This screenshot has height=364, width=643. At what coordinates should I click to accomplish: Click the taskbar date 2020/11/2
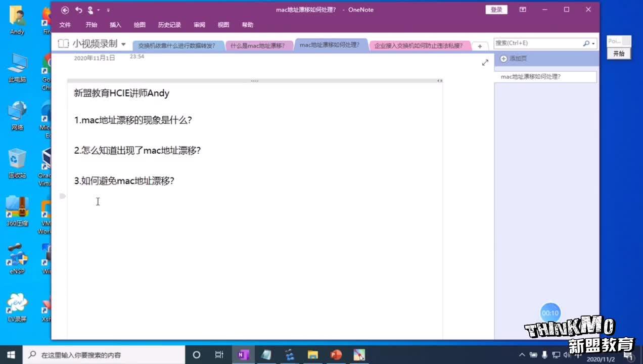(601, 359)
